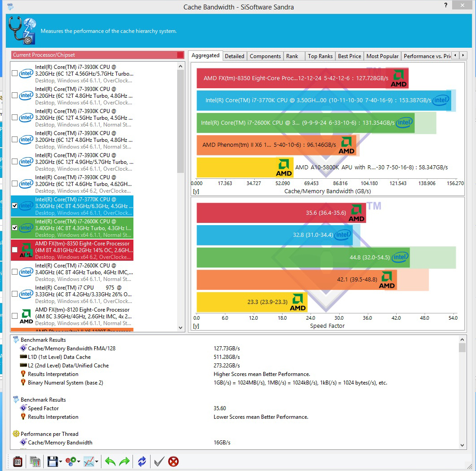Image resolution: width=476 pixels, height=471 pixels.
Task: Click the floppy disk save icon
Action: [53, 462]
